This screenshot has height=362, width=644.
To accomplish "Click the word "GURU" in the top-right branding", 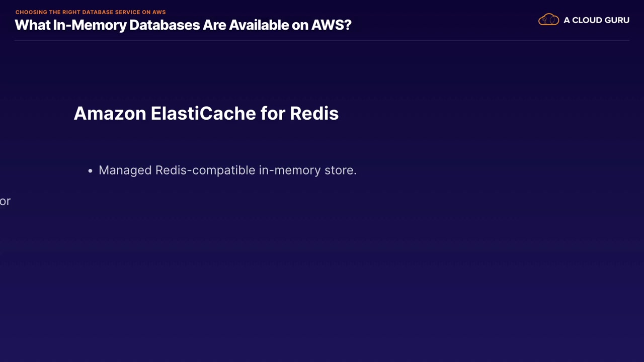I will click(616, 20).
